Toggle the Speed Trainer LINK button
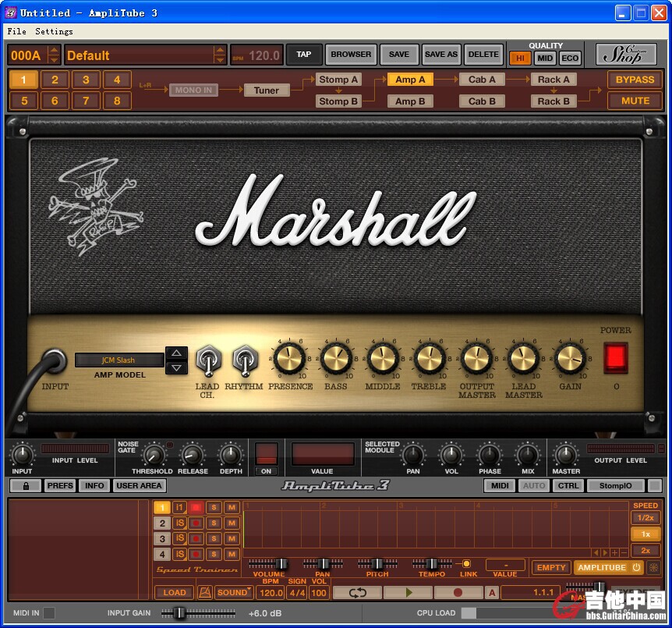Image resolution: width=672 pixels, height=628 pixels. (466, 563)
